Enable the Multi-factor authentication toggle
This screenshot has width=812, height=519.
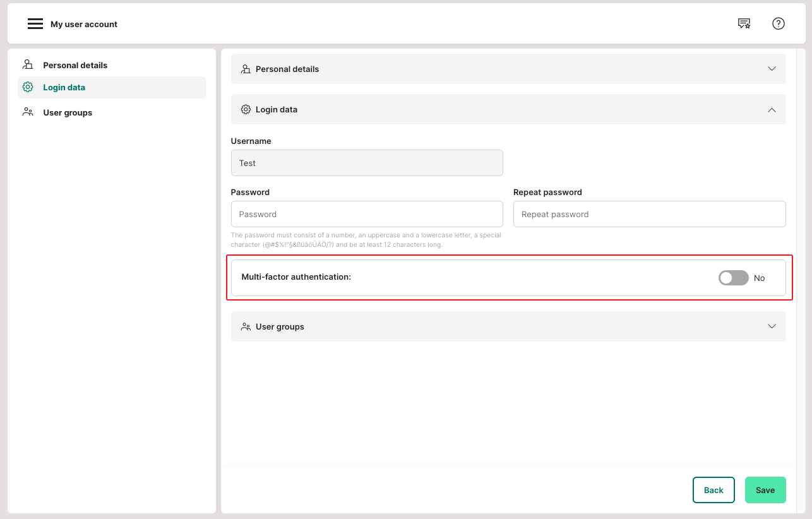(x=733, y=278)
